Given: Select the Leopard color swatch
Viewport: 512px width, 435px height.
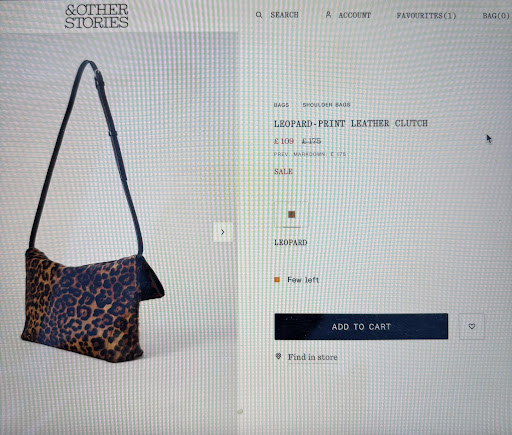Looking at the screenshot, I should coord(292,214).
